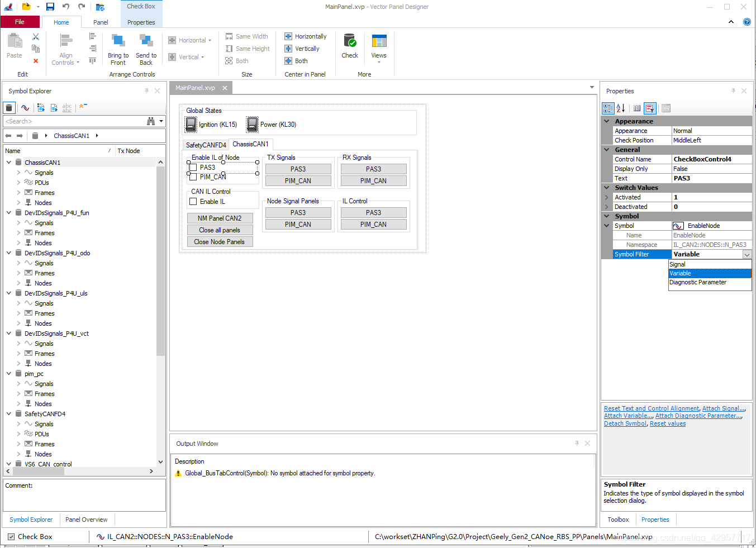Toggle the Power (KL30) switch
Image resolution: width=756 pixels, height=548 pixels.
point(253,124)
